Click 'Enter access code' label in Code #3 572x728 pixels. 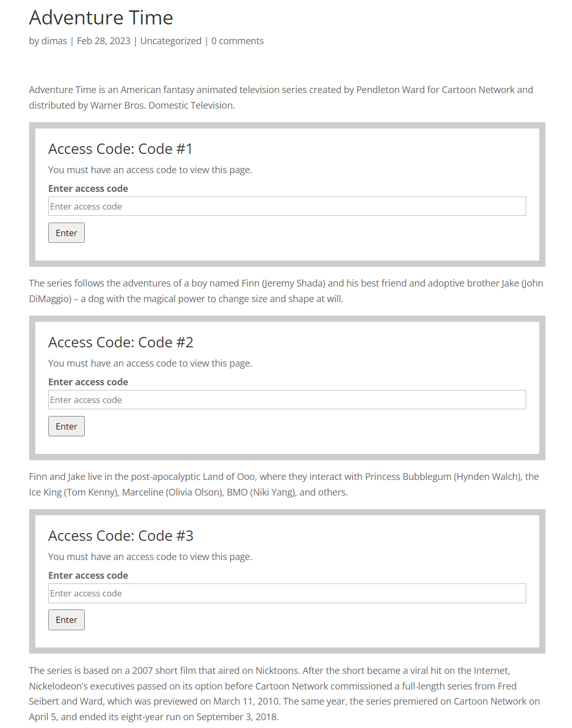click(88, 576)
